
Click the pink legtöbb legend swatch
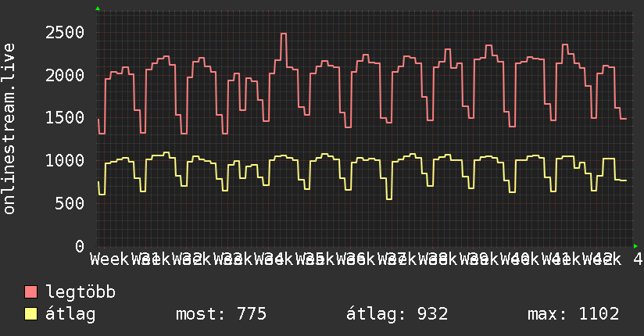coord(30,292)
